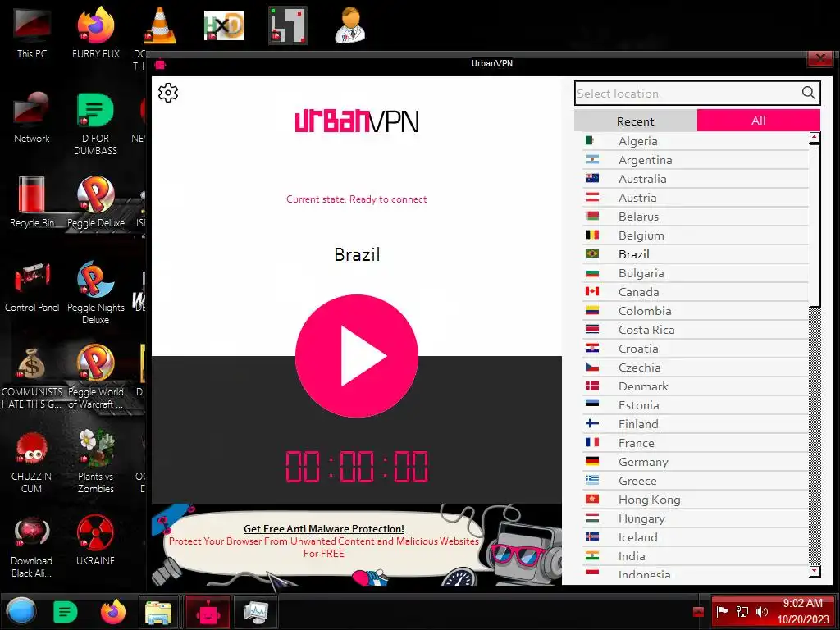Screen dimensions: 840x630
Task: Choose Germany location row
Action: coord(696,462)
